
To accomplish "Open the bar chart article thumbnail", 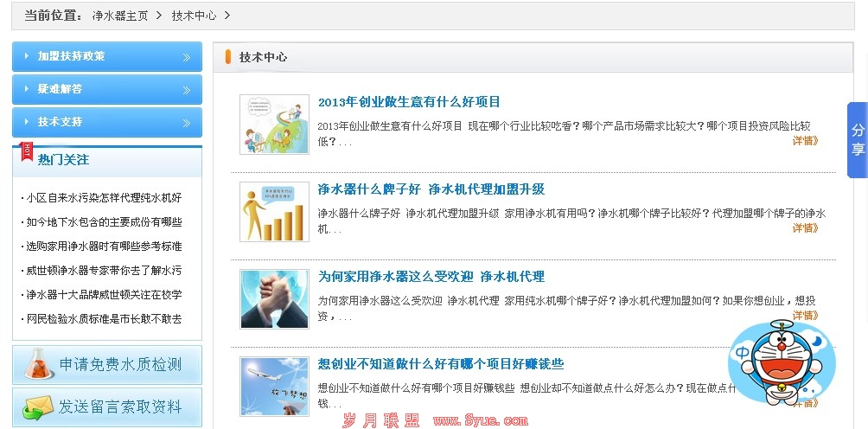I will coord(275,212).
